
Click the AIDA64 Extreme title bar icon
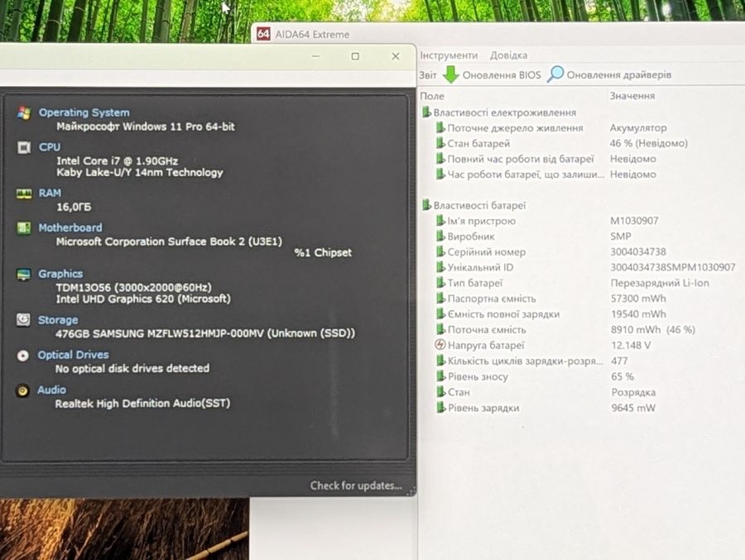point(263,34)
